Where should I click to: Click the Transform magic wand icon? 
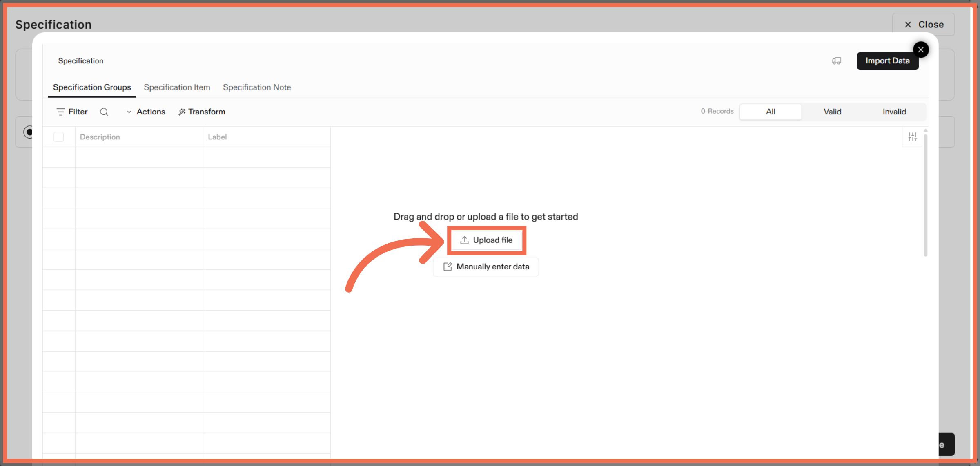(x=182, y=112)
